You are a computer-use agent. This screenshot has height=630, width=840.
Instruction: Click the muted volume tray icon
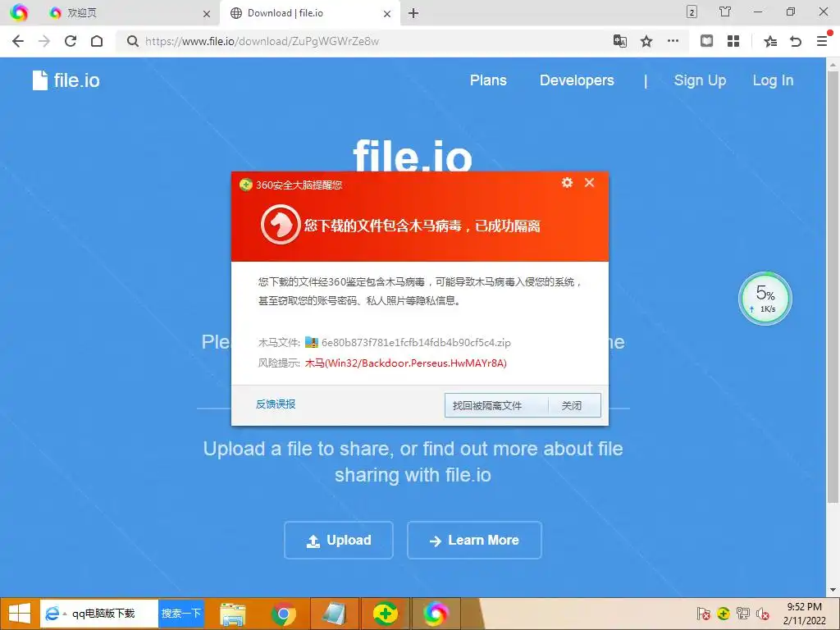[763, 614]
